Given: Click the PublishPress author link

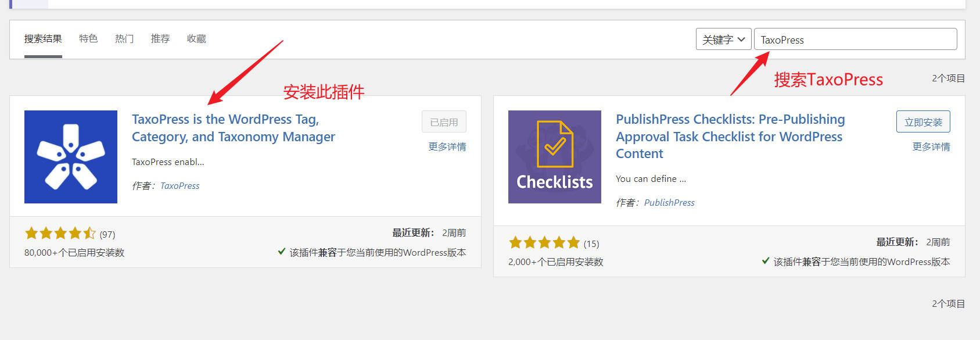Looking at the screenshot, I should click(669, 203).
